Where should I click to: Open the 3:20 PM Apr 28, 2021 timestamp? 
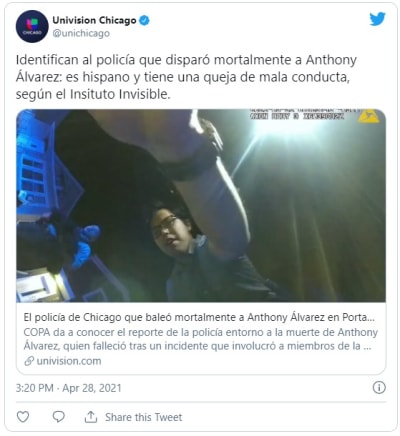(68, 388)
